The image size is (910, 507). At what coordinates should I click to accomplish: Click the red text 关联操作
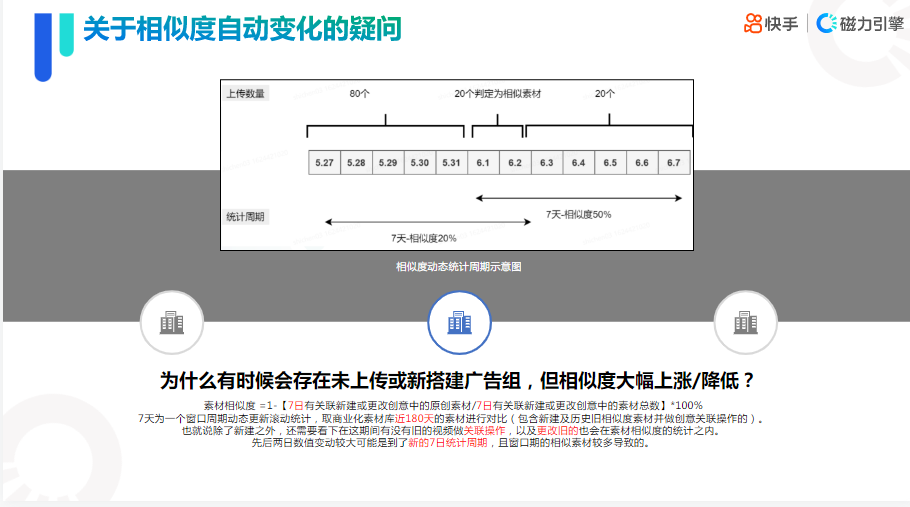(484, 430)
